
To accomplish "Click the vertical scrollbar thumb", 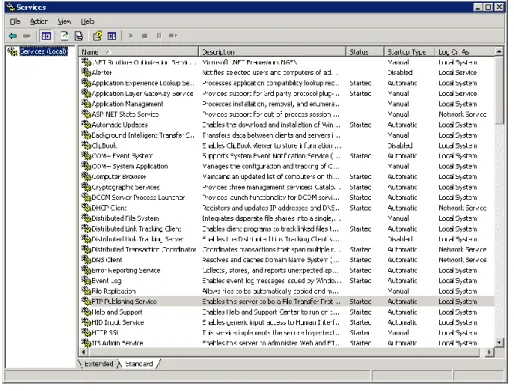I will (499, 90).
